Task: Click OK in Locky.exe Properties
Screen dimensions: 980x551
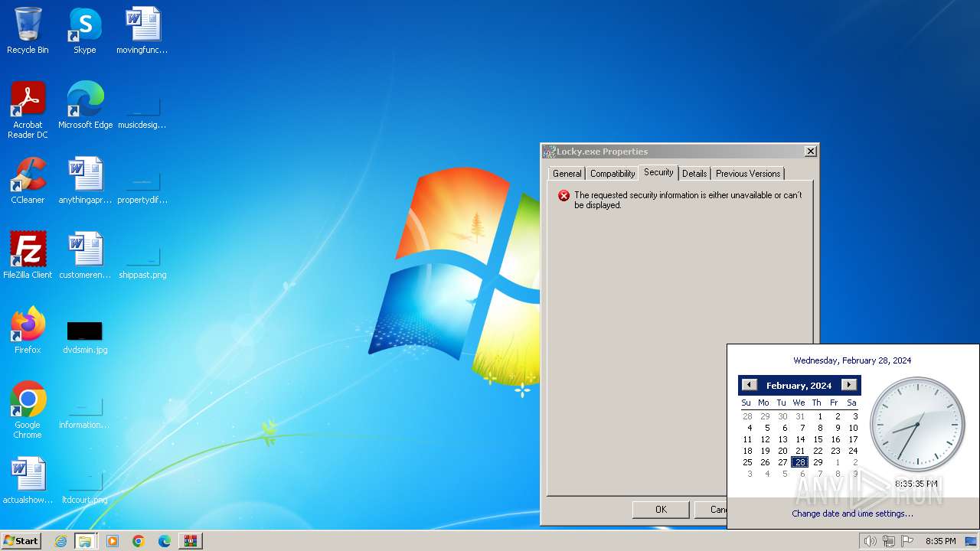Action: [661, 509]
